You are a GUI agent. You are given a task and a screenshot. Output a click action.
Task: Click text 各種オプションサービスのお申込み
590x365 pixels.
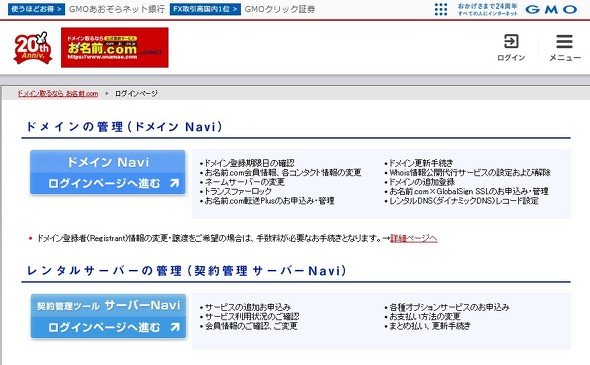coord(449,307)
